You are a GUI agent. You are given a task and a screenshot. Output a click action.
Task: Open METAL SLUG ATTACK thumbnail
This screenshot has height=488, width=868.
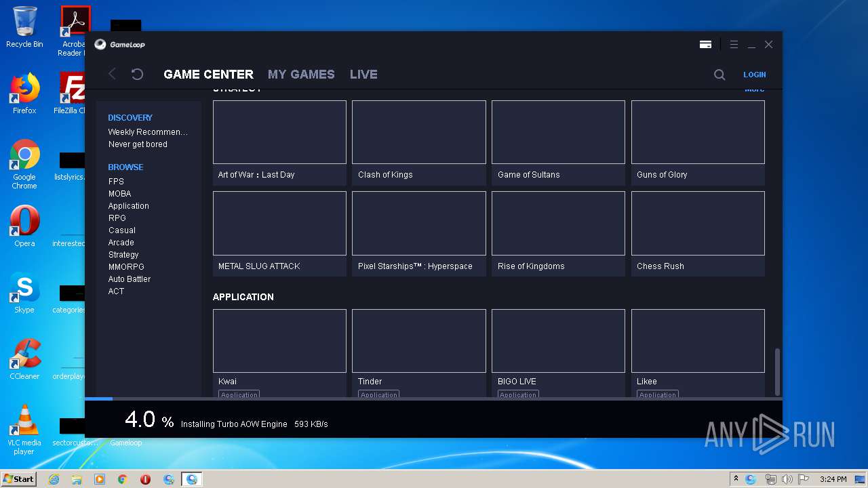click(279, 223)
